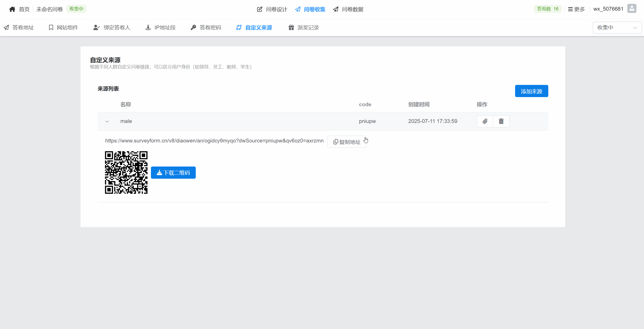Image resolution: width=644 pixels, height=329 pixels.
Task: Collapse the male source row chevron
Action: pyautogui.click(x=107, y=121)
